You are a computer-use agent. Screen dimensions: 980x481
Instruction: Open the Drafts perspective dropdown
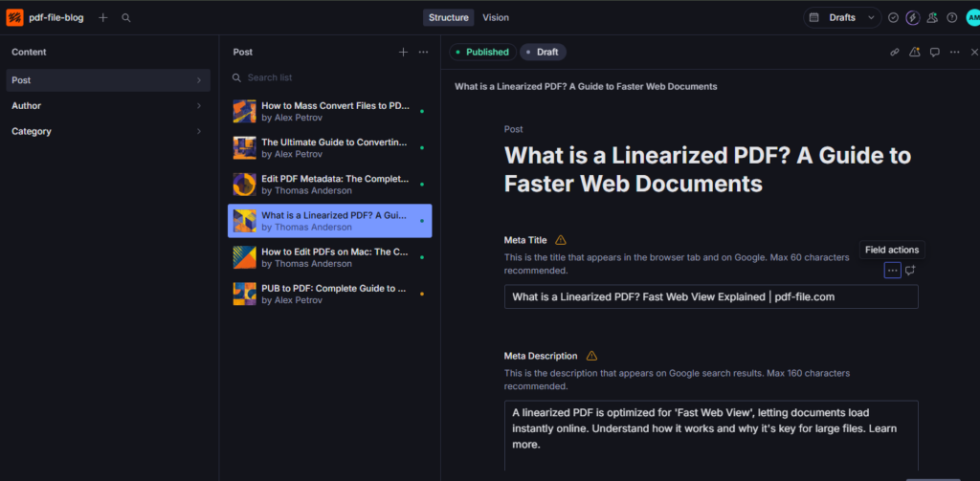click(x=842, y=17)
